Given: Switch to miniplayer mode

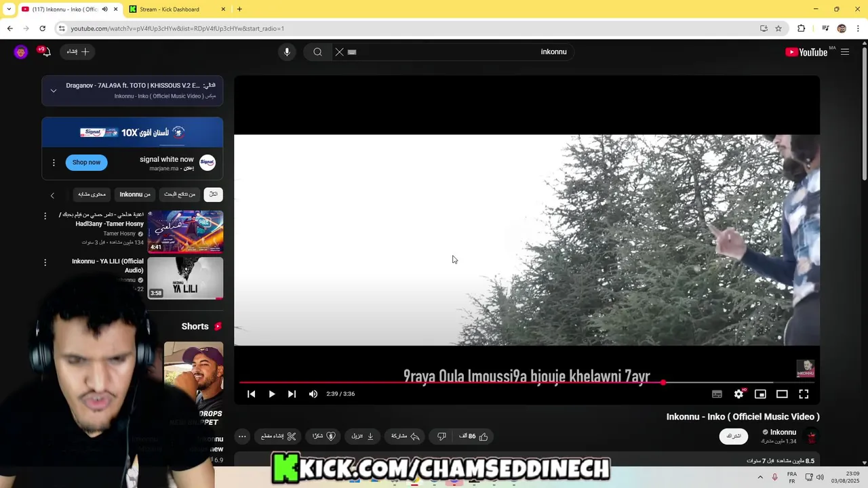Looking at the screenshot, I should [760, 394].
